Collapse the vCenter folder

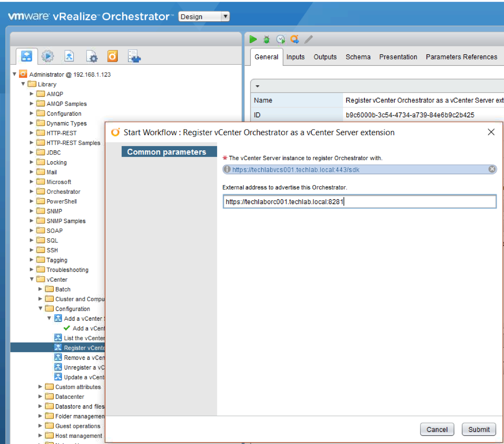tap(32, 279)
